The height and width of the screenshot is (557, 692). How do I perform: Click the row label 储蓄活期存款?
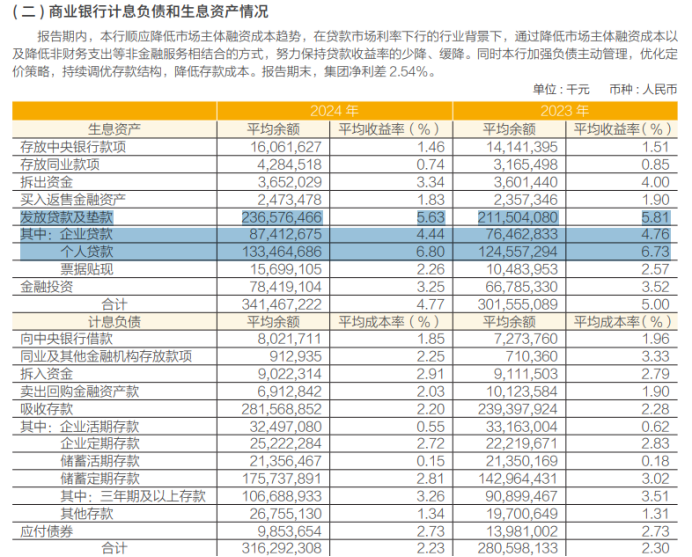100,461
